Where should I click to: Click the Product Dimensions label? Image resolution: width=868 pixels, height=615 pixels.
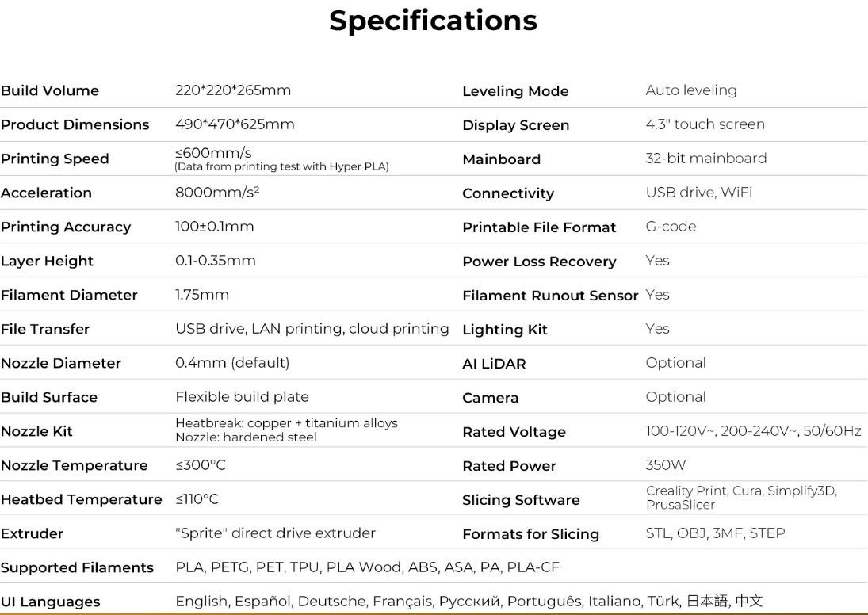[75, 124]
